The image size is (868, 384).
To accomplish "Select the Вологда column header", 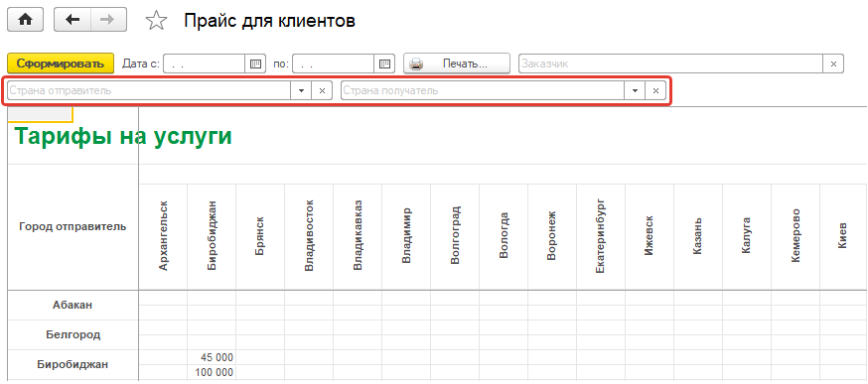I will point(504,236).
